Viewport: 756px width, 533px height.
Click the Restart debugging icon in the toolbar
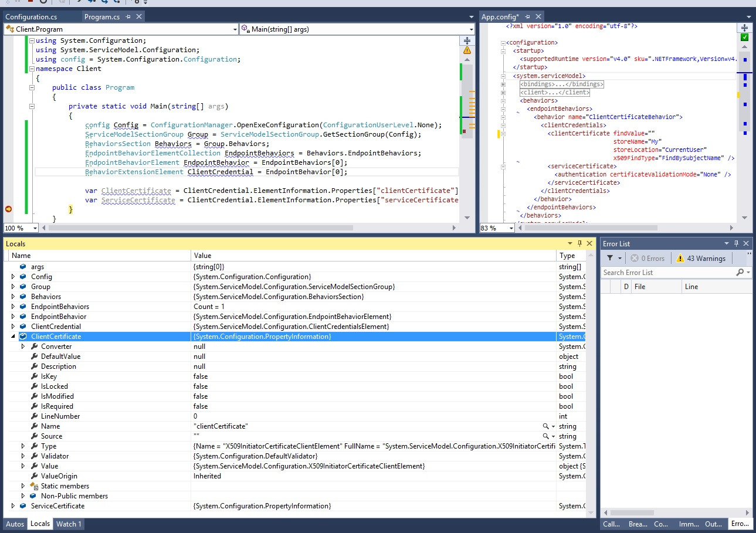(43, 2)
